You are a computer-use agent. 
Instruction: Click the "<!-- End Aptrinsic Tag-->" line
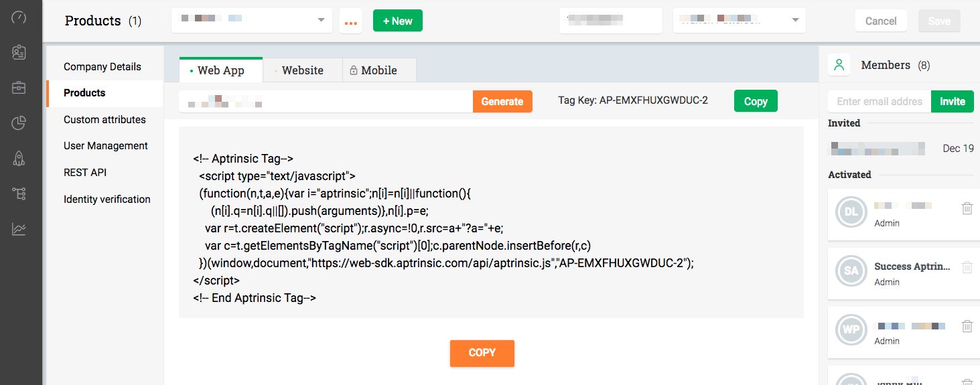tap(255, 298)
